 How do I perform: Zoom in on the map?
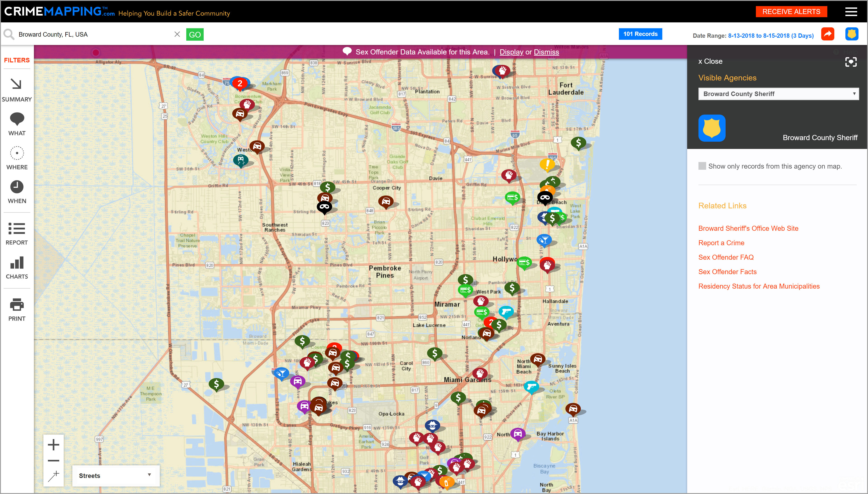click(x=53, y=445)
